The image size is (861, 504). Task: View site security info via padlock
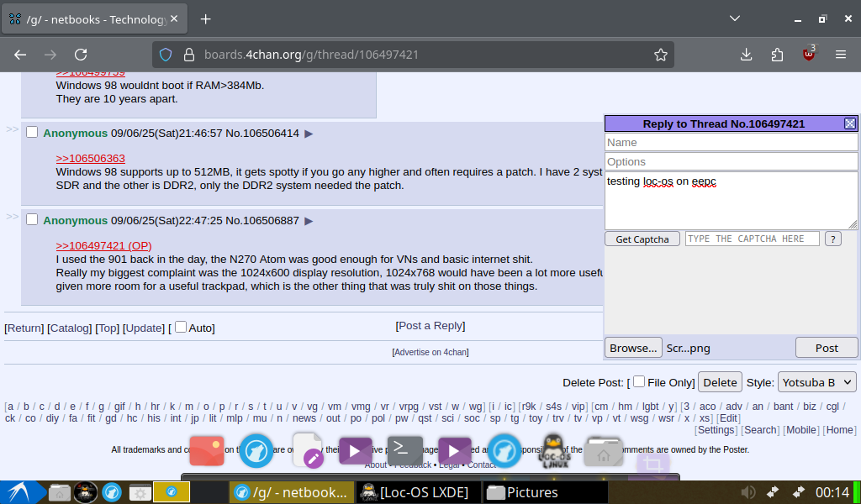click(189, 55)
